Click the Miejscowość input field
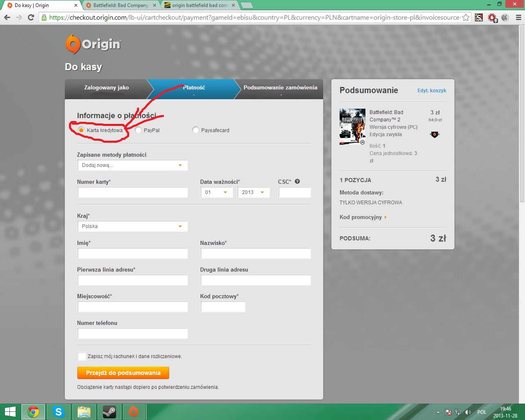 tap(132, 307)
